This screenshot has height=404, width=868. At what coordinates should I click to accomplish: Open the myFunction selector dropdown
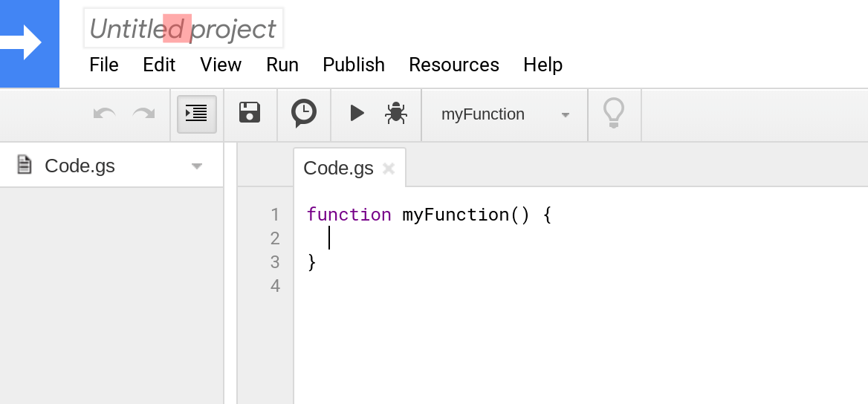click(505, 114)
